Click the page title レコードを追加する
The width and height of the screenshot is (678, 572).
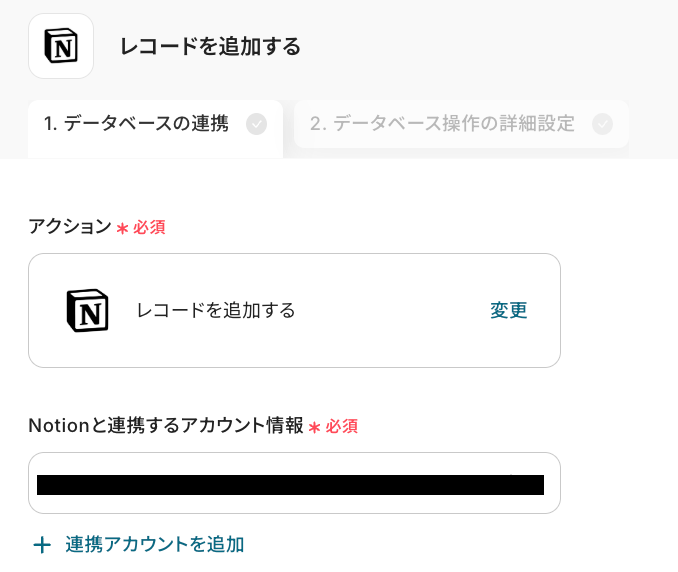coord(210,47)
